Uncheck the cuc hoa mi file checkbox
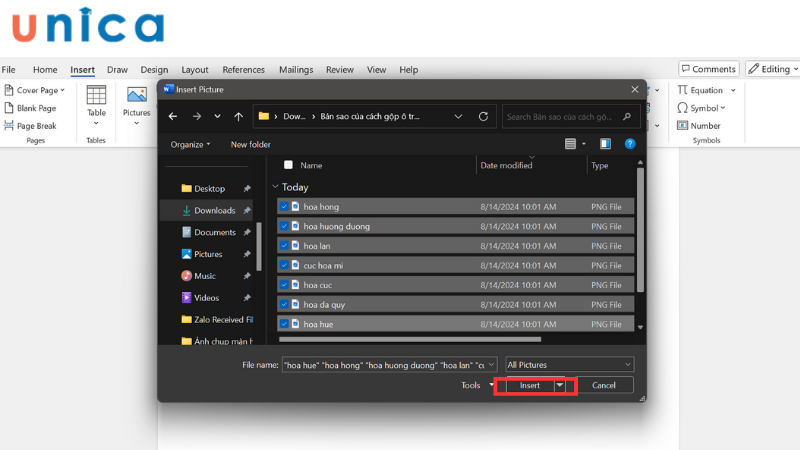Viewport: 800px width, 450px height. click(x=284, y=265)
